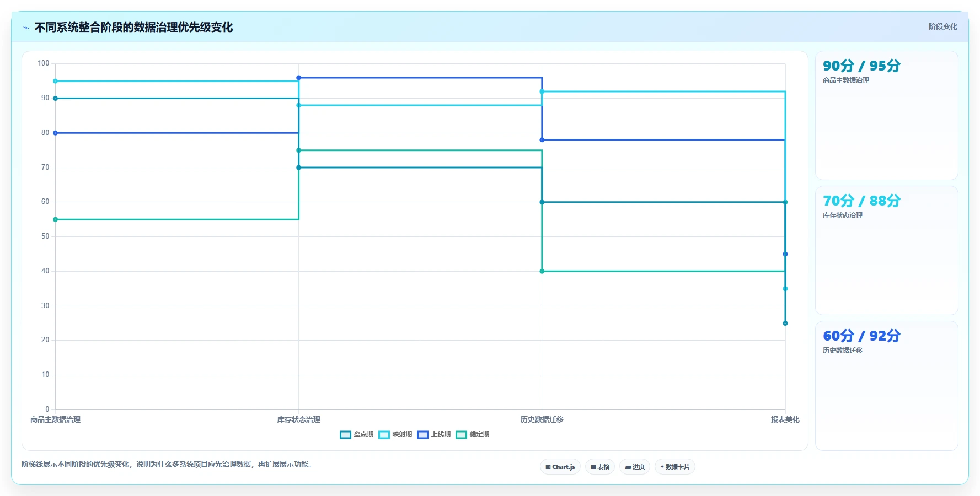The width and height of the screenshot is (980, 496).
Task: Click the 映射期 point at 35 on 报表美化
Action: click(785, 289)
